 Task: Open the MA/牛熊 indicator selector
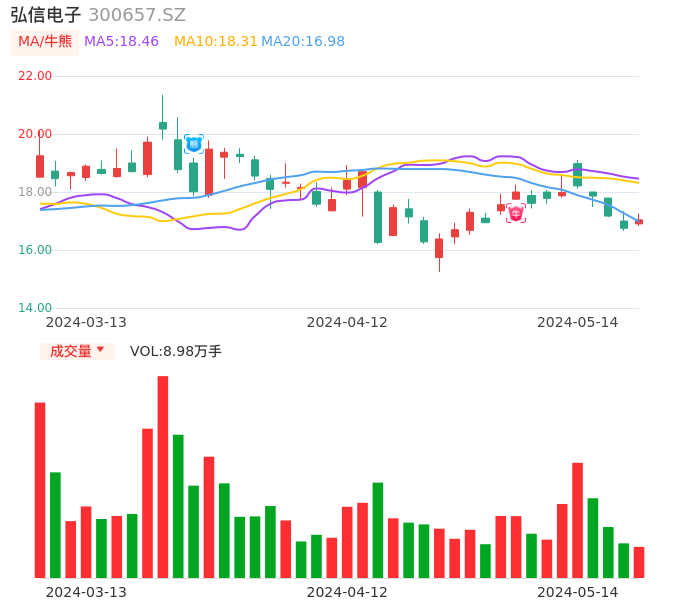(45, 42)
